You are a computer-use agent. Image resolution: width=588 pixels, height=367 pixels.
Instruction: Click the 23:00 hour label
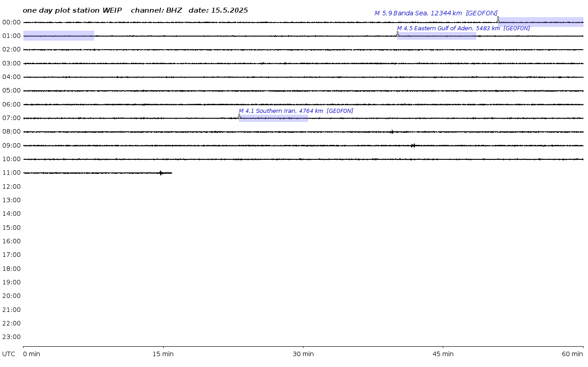(11, 337)
